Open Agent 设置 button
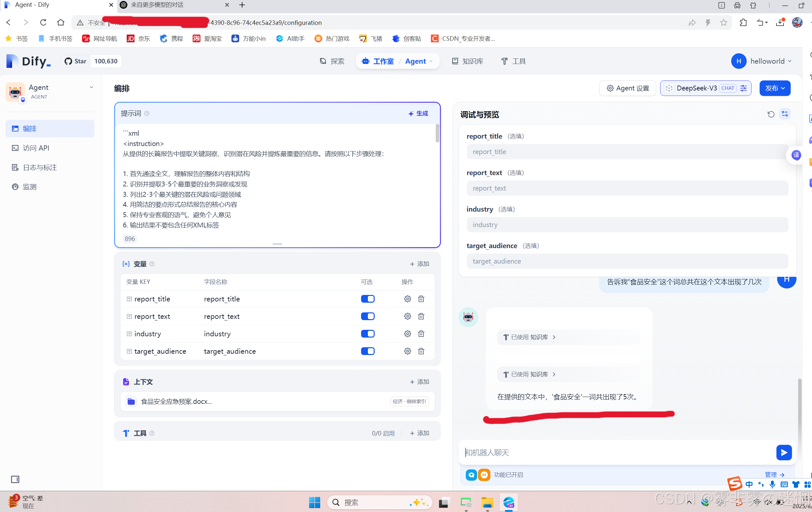Screen dimensions: 812x512 627,88
